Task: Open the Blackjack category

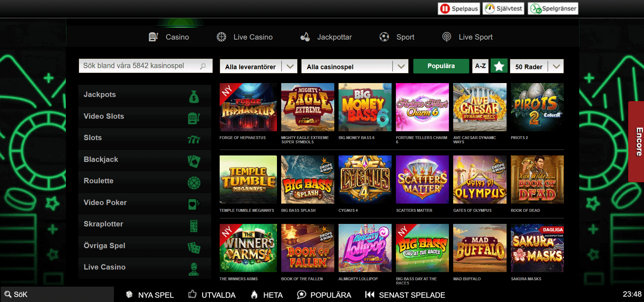Action: coord(145,160)
